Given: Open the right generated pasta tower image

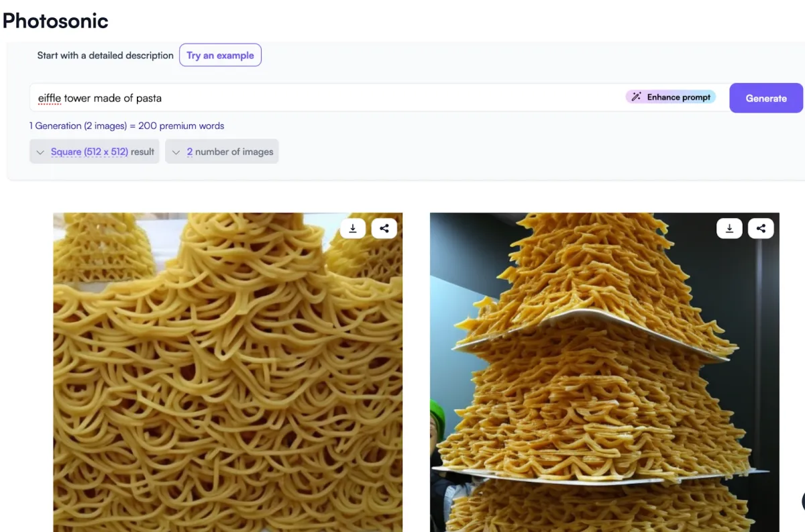Looking at the screenshot, I should 604,372.
